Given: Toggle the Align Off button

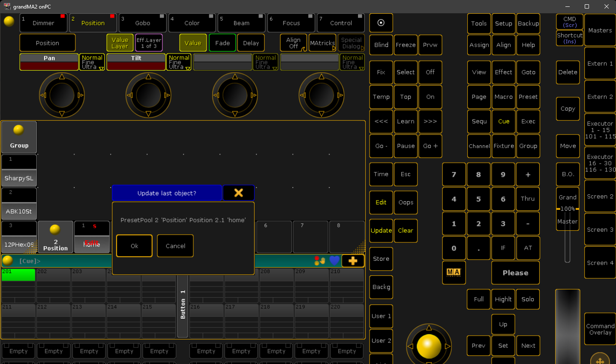Looking at the screenshot, I should 294,43.
